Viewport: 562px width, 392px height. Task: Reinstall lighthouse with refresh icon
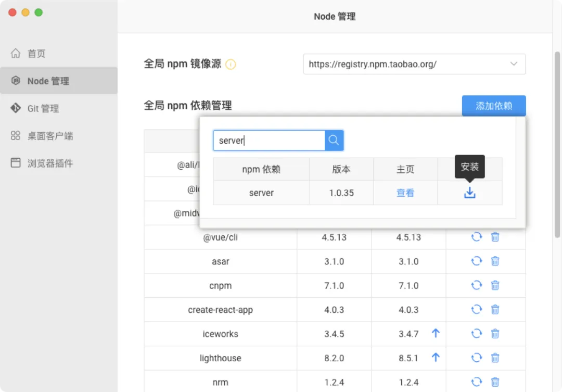click(476, 358)
